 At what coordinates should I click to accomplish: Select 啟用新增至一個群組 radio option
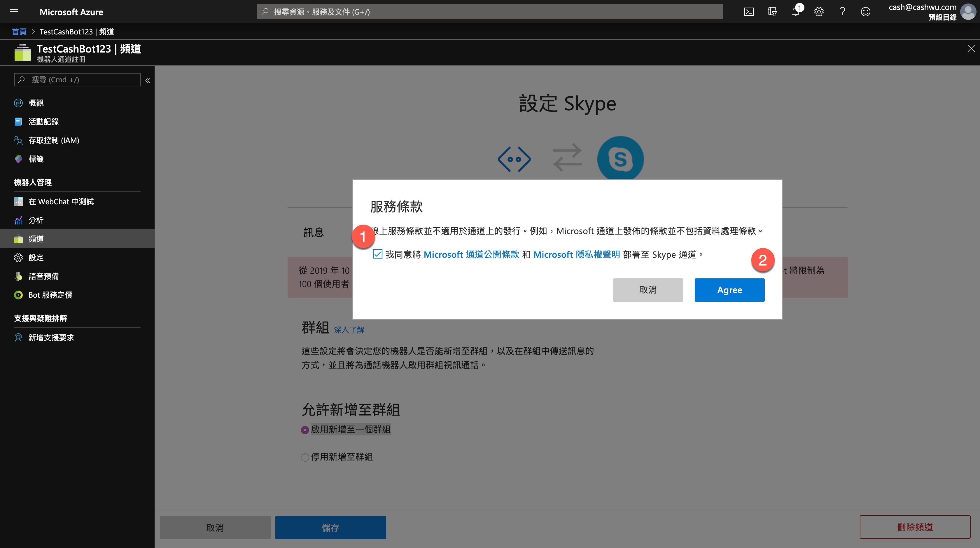[x=305, y=430]
